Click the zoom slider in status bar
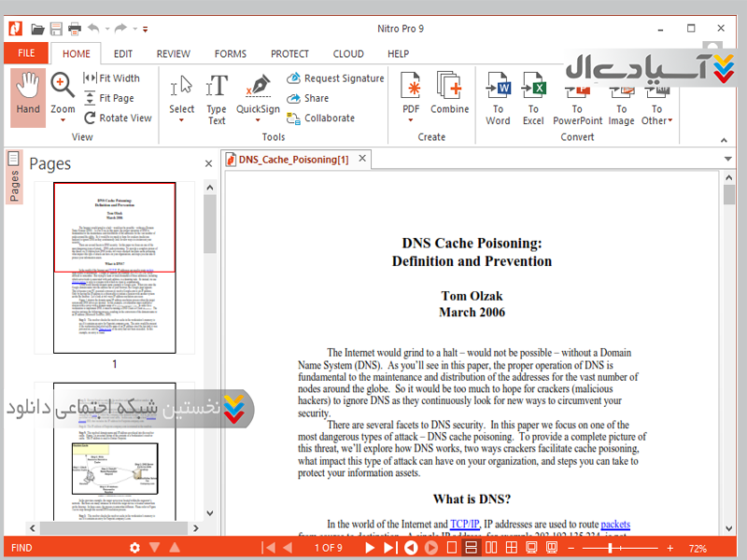 coord(612,547)
